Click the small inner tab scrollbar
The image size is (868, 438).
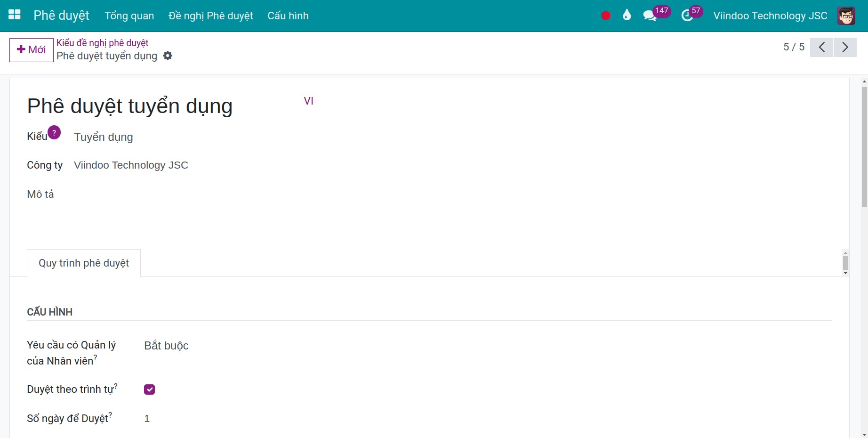point(845,263)
